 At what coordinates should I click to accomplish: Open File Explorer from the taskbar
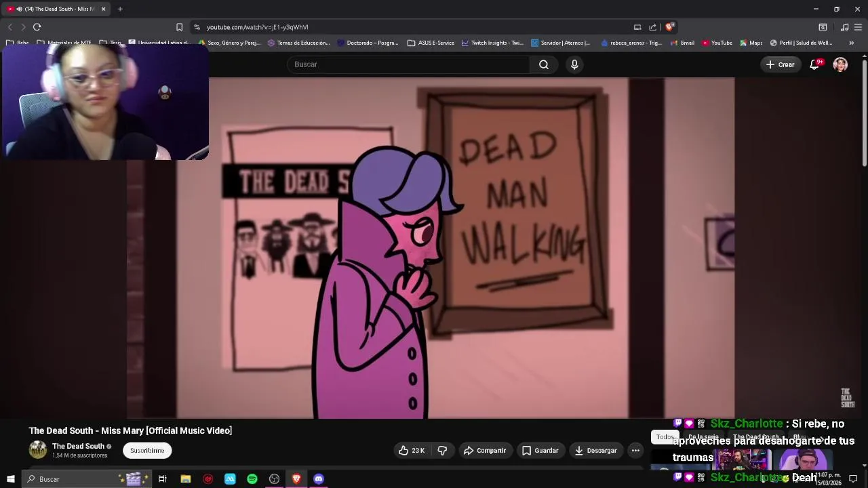click(185, 479)
